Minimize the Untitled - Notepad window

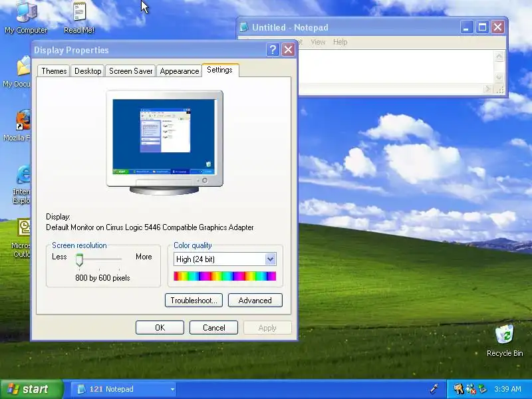(467, 27)
